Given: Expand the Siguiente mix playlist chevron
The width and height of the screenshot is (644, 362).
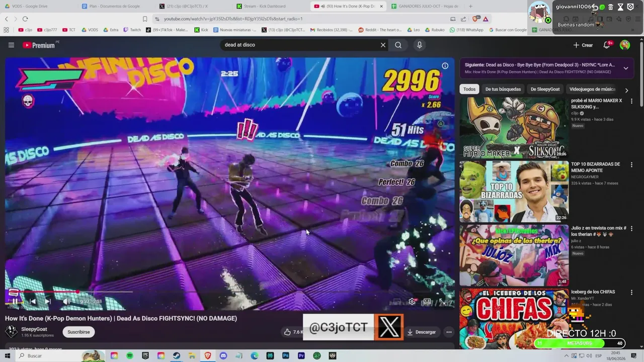Looking at the screenshot, I should tap(625, 68).
